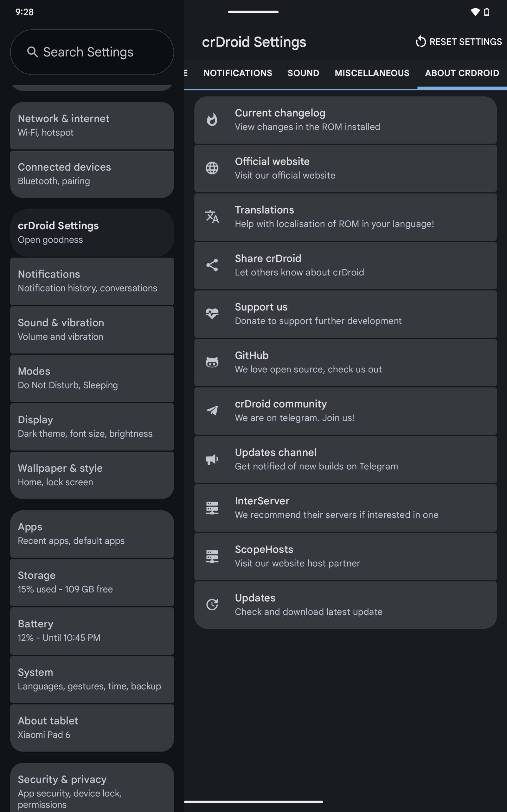Click the Updates clock-refresh icon
This screenshot has height=812, width=507.
[x=212, y=605]
